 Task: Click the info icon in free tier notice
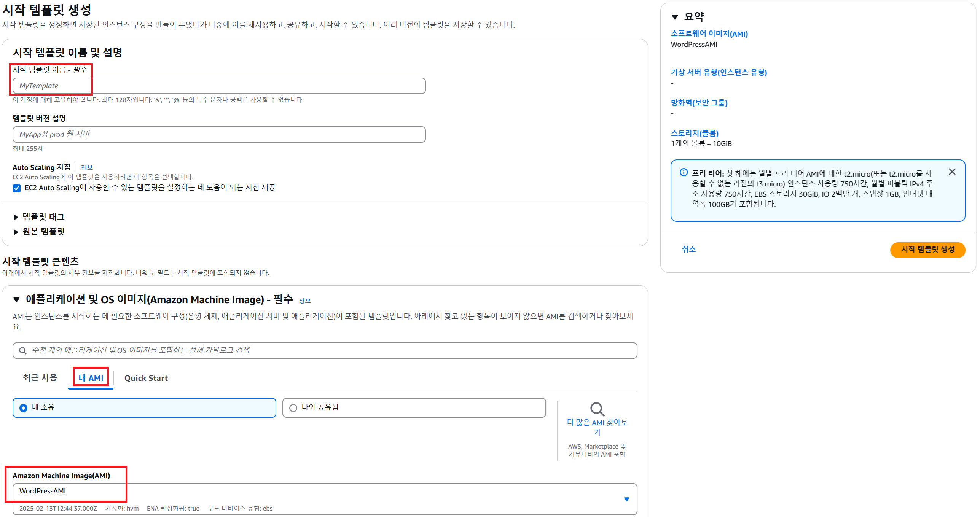(684, 172)
